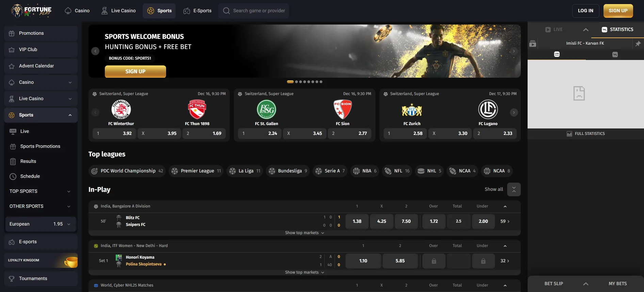Image resolution: width=644 pixels, height=292 pixels.
Task: Click the FC Winterthur team logo
Action: tap(121, 109)
